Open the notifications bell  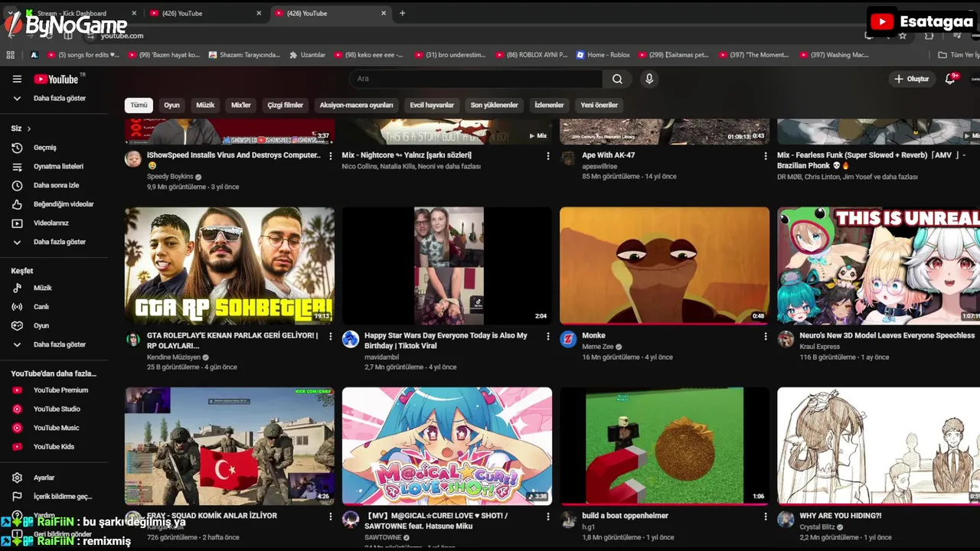pyautogui.click(x=950, y=79)
